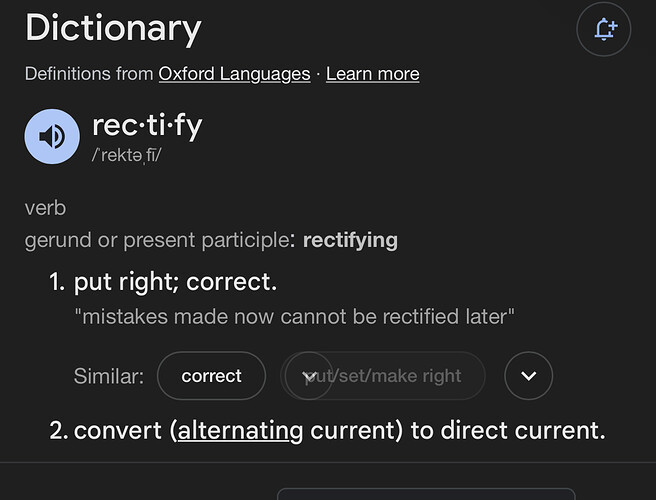Click the Dictionary heading
The height and width of the screenshot is (500, 656).
pos(113,28)
